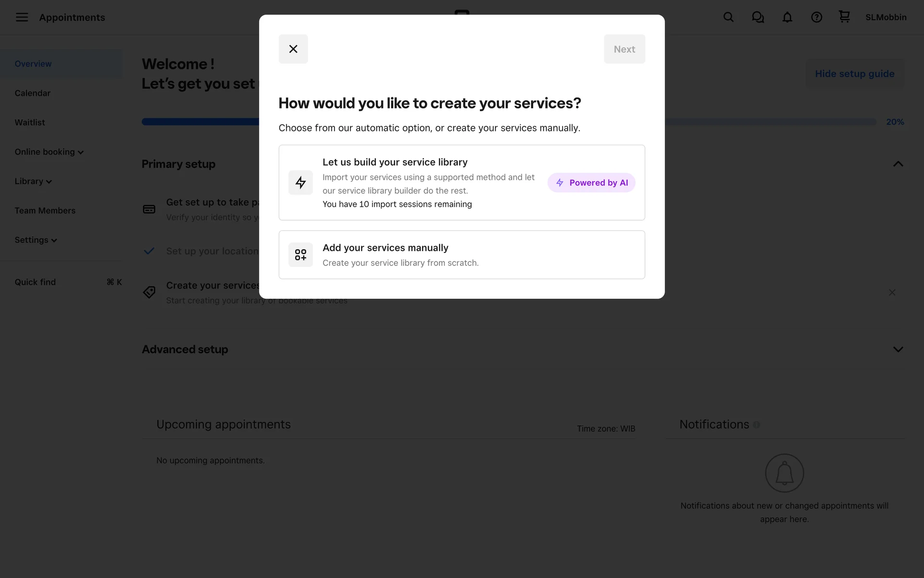Click the add services grid icon
Image resolution: width=924 pixels, height=578 pixels.
click(300, 255)
